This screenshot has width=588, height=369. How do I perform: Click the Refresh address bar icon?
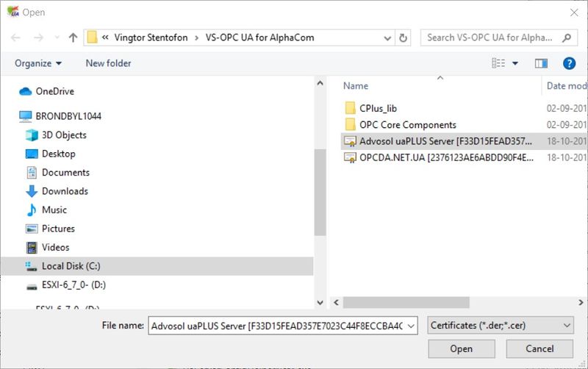click(x=403, y=37)
